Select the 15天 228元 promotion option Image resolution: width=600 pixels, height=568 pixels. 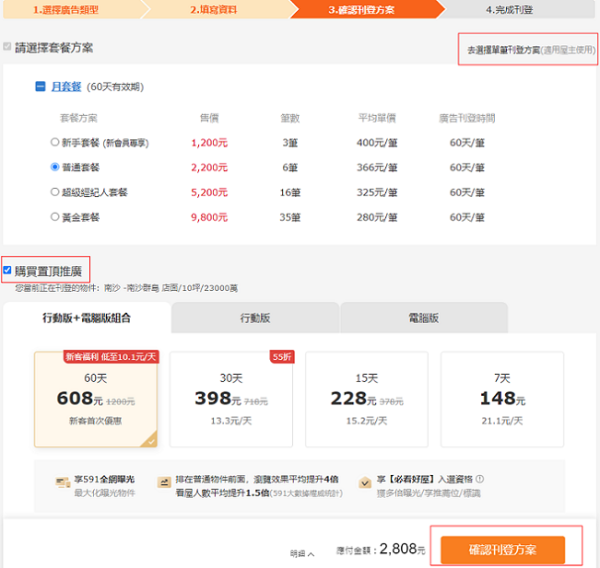click(366, 398)
